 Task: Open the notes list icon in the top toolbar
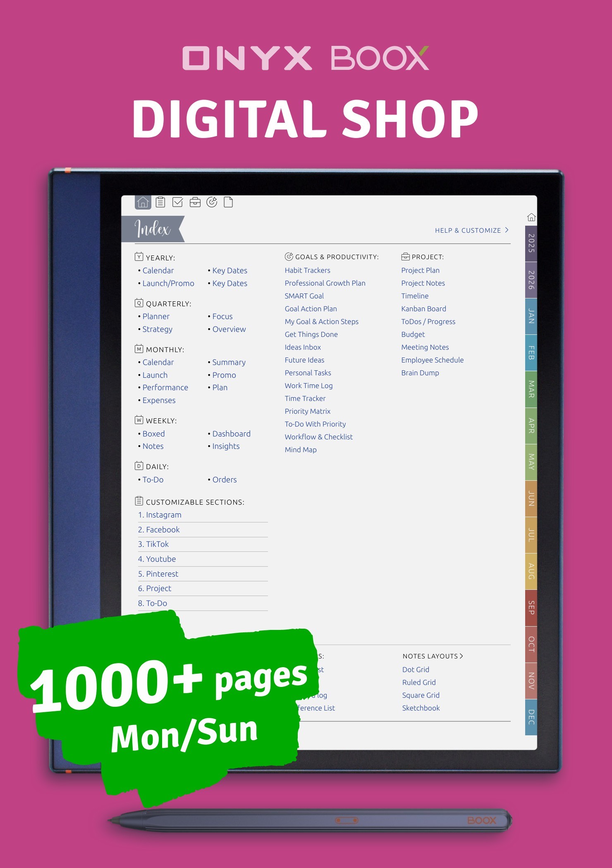pos(160,202)
